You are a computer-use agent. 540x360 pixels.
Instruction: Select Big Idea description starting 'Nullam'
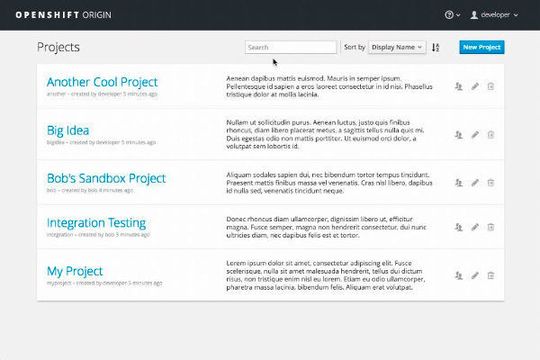click(x=325, y=134)
